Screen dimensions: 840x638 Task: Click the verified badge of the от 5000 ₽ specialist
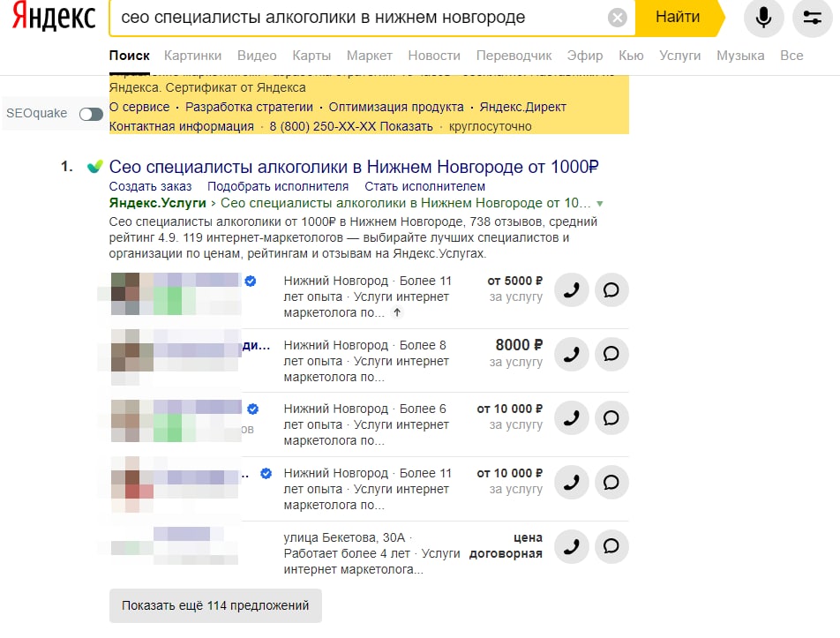pos(251,281)
